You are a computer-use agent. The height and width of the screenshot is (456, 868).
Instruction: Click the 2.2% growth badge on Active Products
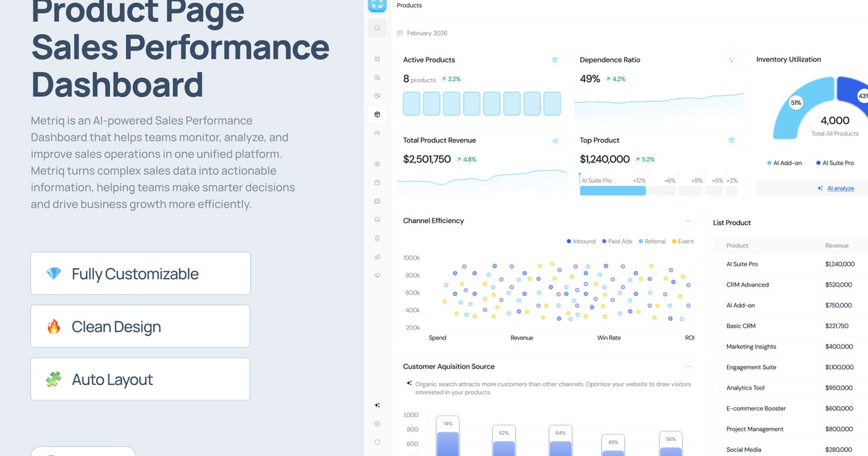coord(451,79)
